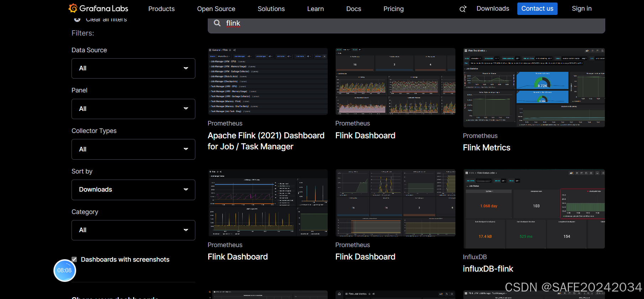The width and height of the screenshot is (644, 299).
Task: Open Flink Metrics screenshot thumbnail
Action: [534, 87]
